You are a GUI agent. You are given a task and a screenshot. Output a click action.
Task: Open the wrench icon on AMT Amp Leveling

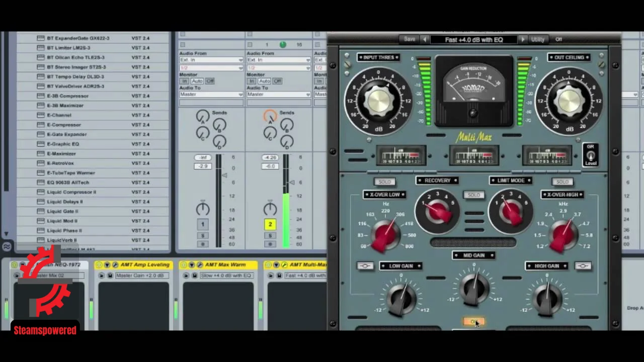coord(115,265)
